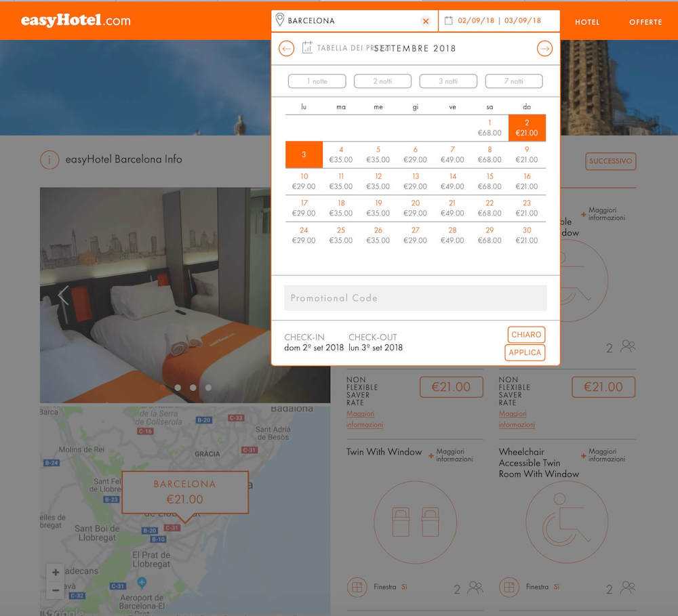Click the location pin icon
678x616 pixels.
click(x=280, y=20)
